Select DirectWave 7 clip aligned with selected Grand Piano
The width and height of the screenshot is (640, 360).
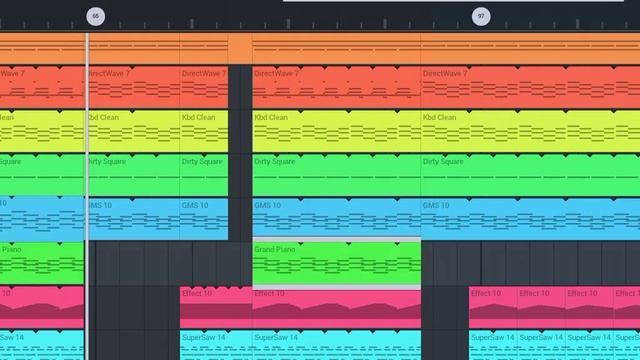pos(337,87)
